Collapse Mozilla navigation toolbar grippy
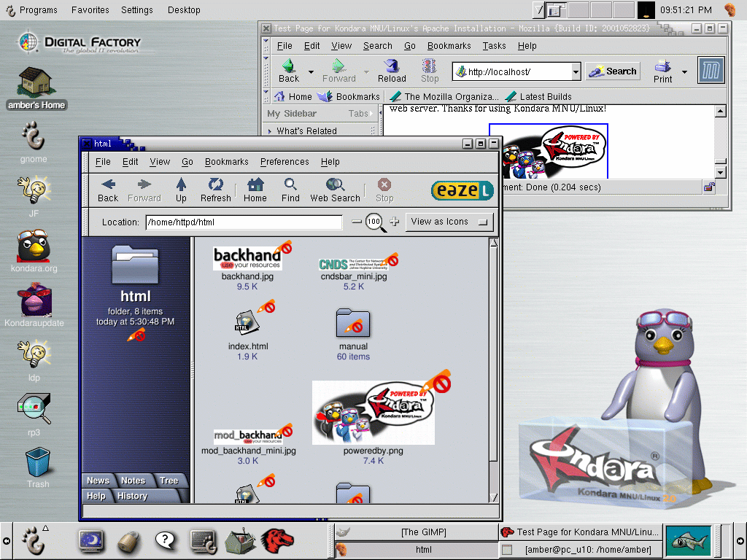Screen dimensions: 747x560 tap(266, 71)
